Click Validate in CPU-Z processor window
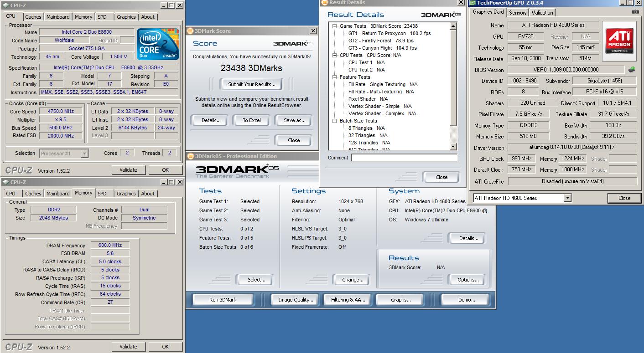This screenshot has height=353, width=644. pyautogui.click(x=128, y=170)
